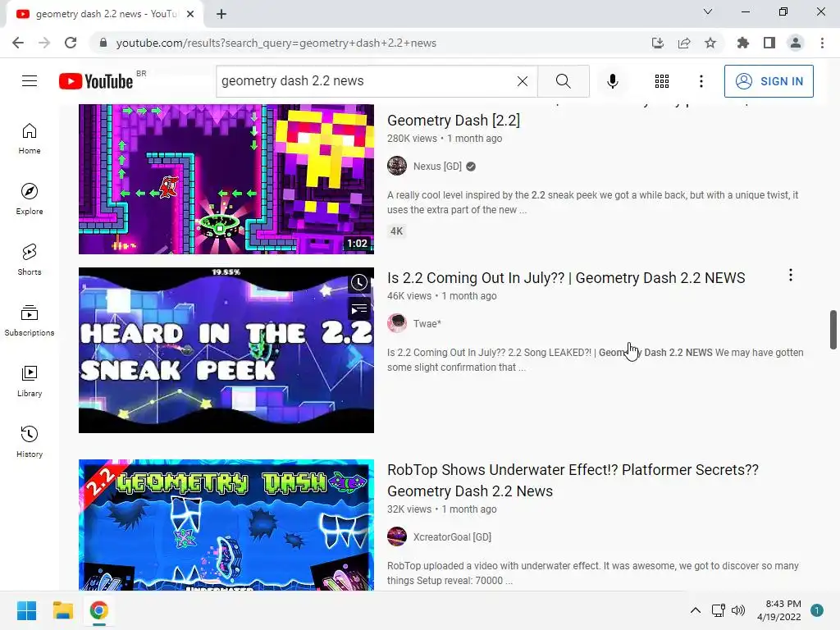This screenshot has width=840, height=630.
Task: Click the Twae* channel avatar
Action: click(397, 323)
